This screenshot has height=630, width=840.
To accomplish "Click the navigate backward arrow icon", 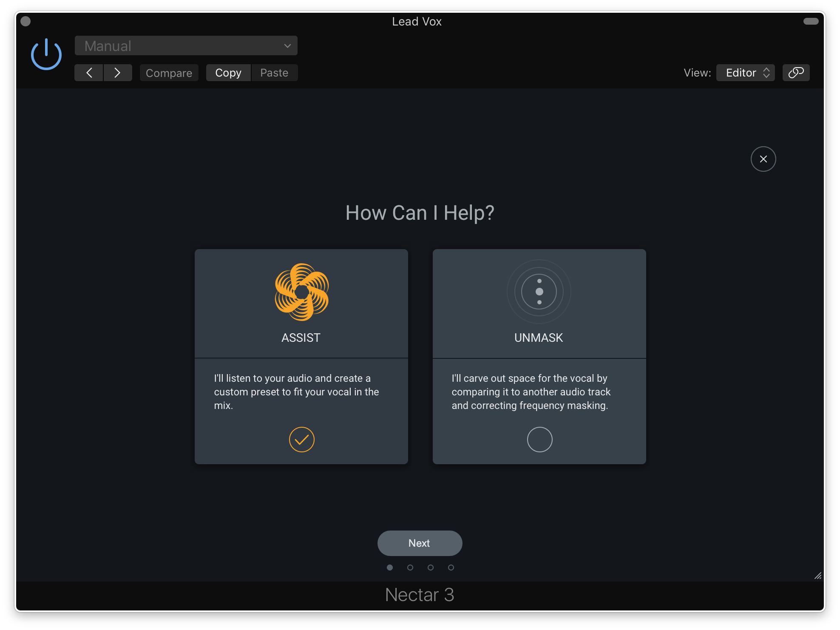I will (89, 73).
